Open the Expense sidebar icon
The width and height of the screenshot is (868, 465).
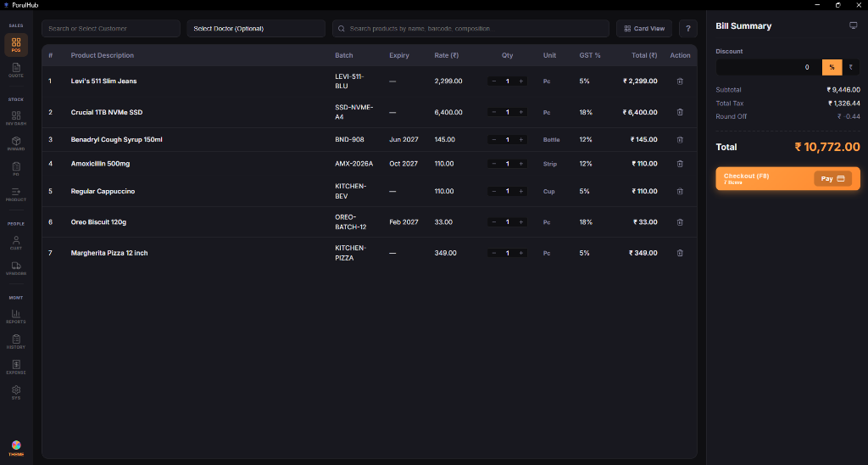[16, 367]
